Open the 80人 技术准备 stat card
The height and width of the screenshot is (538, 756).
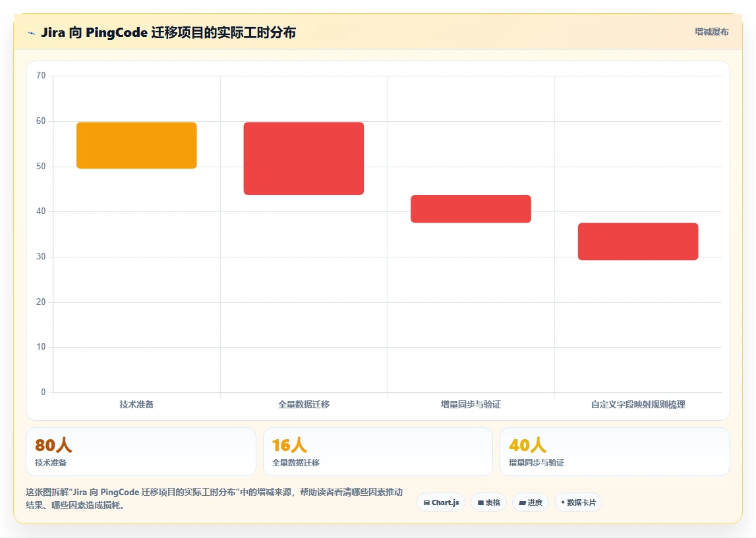pos(141,452)
